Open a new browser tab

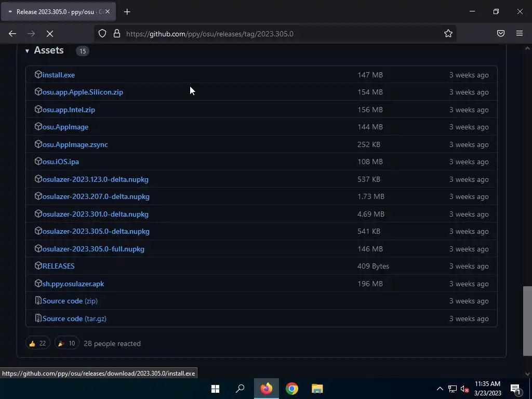127,12
